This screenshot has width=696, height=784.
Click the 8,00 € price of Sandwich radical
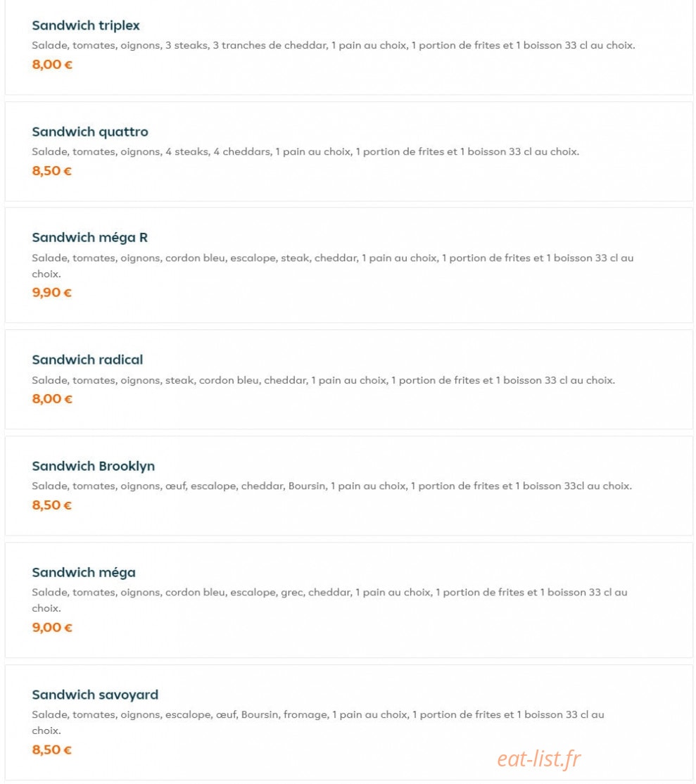[x=52, y=399]
